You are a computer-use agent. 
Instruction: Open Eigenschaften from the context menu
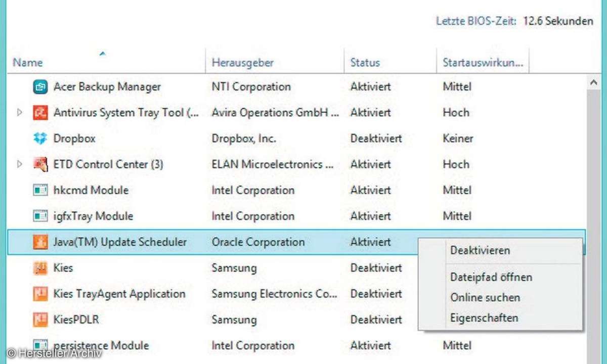(484, 318)
